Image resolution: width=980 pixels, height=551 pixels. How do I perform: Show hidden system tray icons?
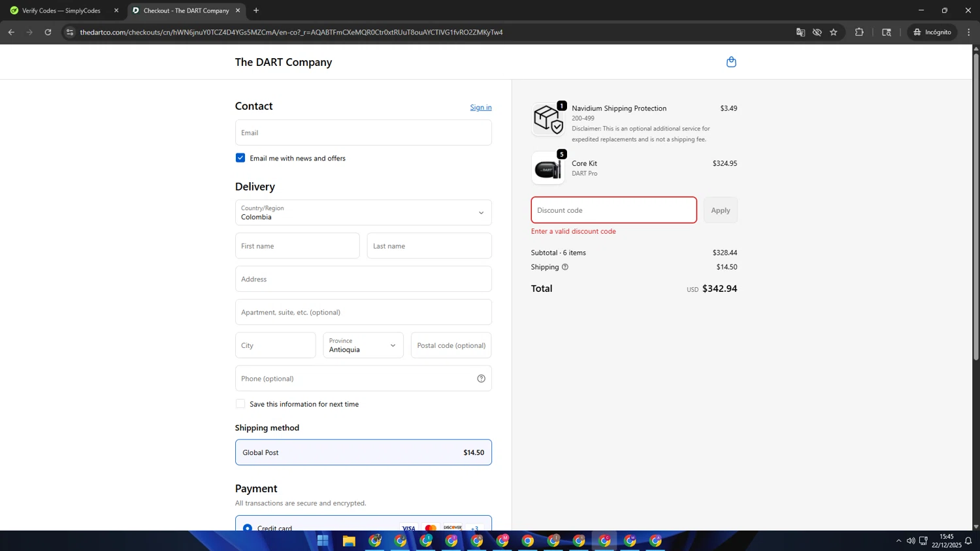coord(898,541)
